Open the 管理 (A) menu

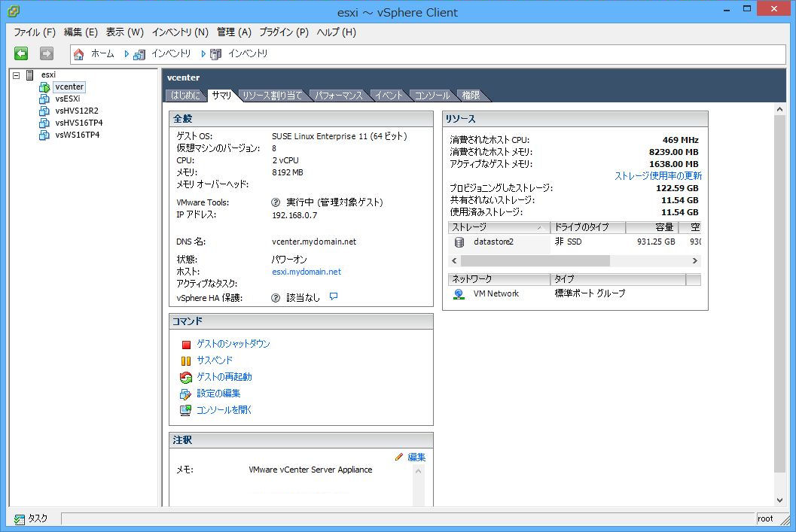coord(234,32)
